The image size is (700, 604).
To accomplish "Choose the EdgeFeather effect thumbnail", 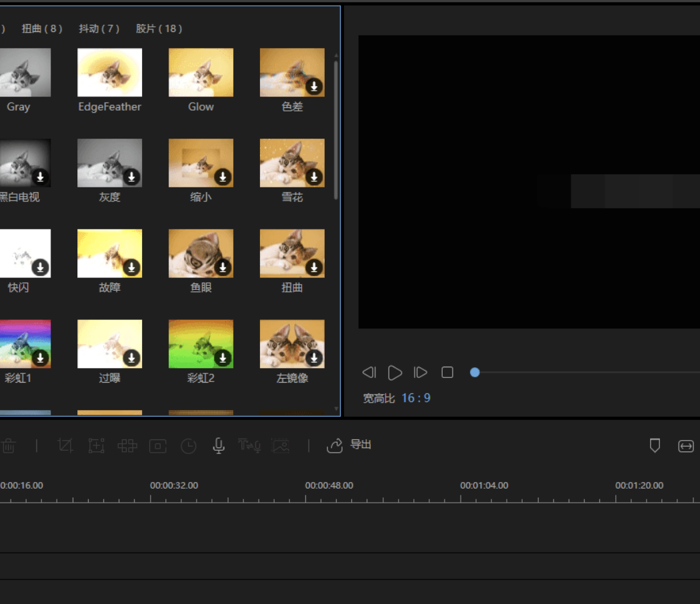I will pyautogui.click(x=110, y=72).
